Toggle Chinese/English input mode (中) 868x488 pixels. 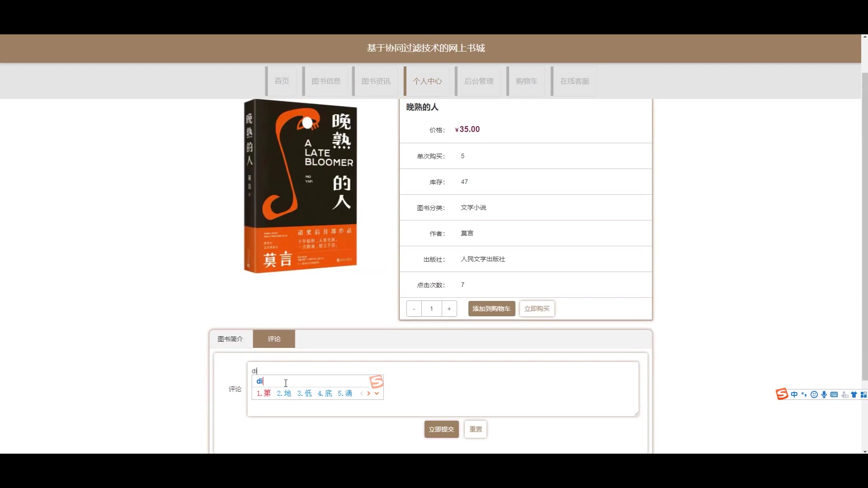click(794, 394)
